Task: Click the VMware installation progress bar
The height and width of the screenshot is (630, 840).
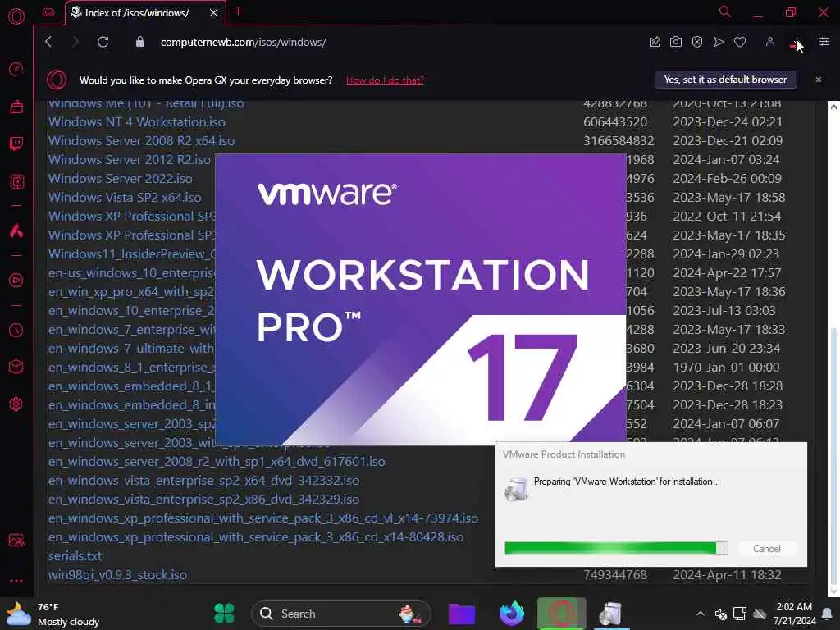Action: [616, 547]
